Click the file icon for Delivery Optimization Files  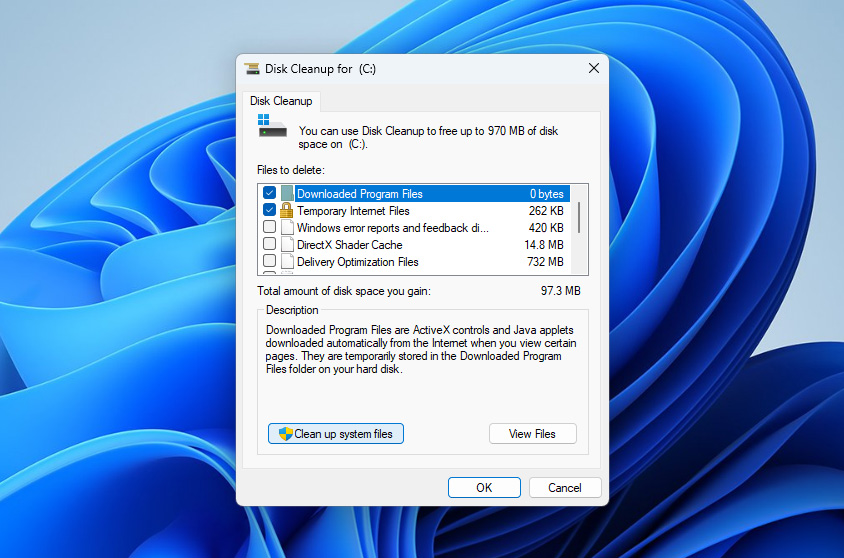click(287, 262)
